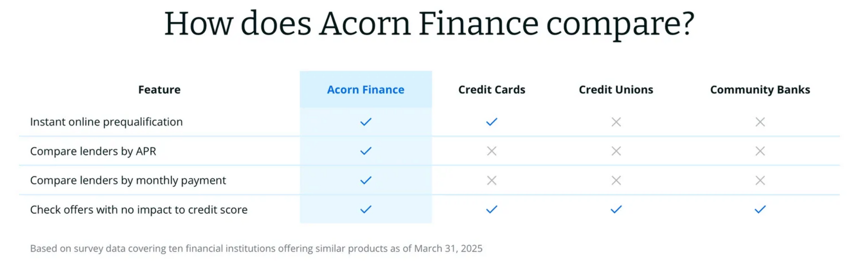
Task: Click Community Banks X for monthly payment comparison
Action: pyautogui.click(x=760, y=180)
